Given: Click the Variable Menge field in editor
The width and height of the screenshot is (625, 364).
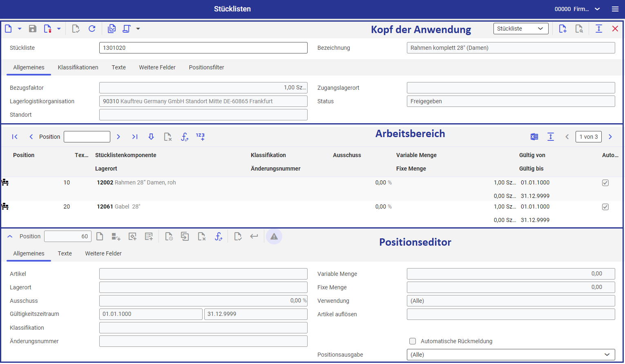Looking at the screenshot, I should [511, 274].
